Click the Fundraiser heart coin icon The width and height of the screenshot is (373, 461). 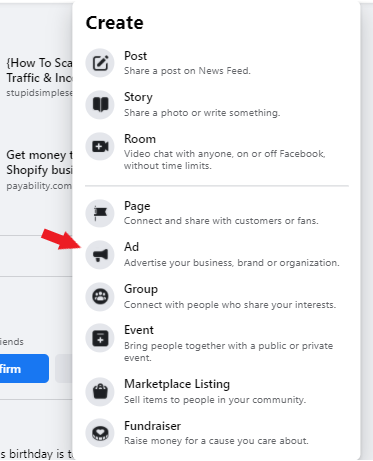[x=100, y=433]
